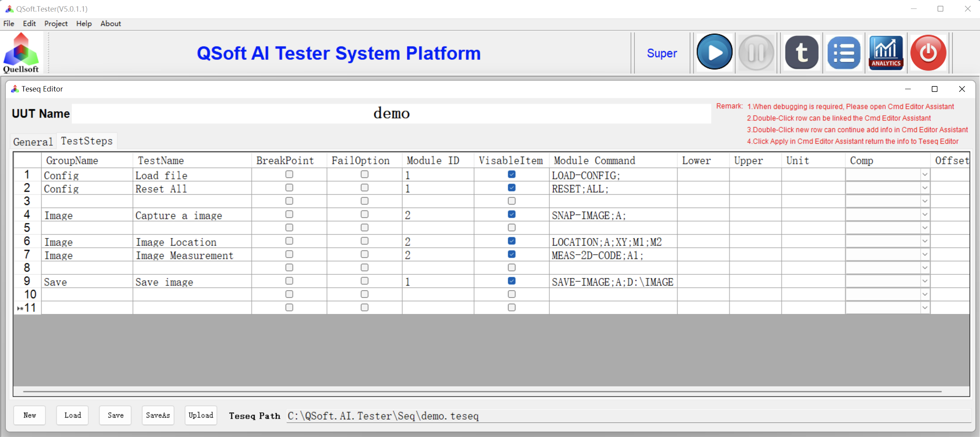The width and height of the screenshot is (980, 437).
Task: Open the dark 't' icon tool
Action: click(801, 53)
